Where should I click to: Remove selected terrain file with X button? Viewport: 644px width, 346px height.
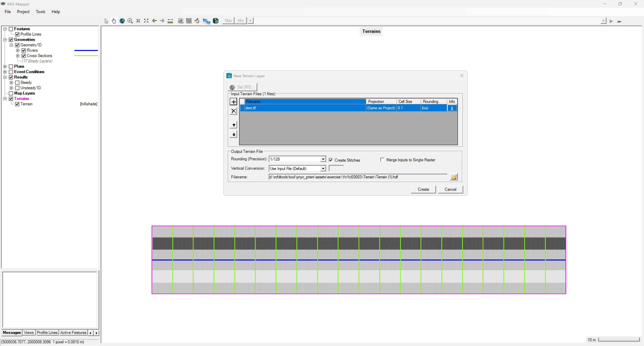coord(233,111)
